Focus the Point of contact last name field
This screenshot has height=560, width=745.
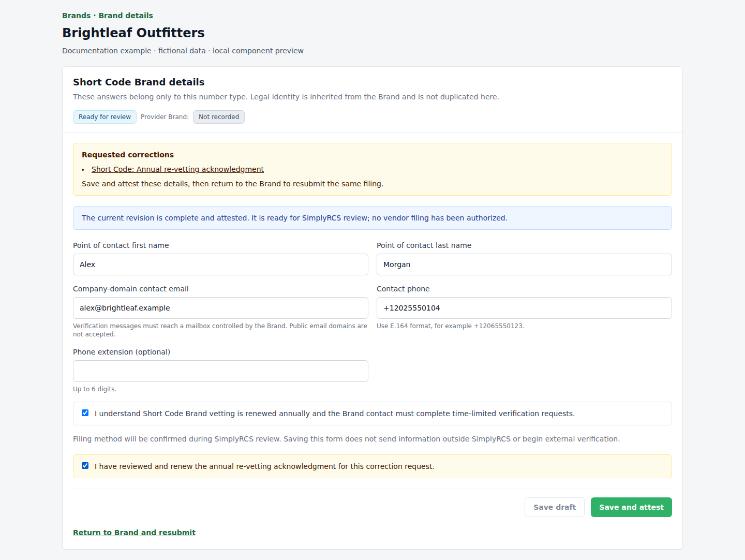tap(524, 264)
